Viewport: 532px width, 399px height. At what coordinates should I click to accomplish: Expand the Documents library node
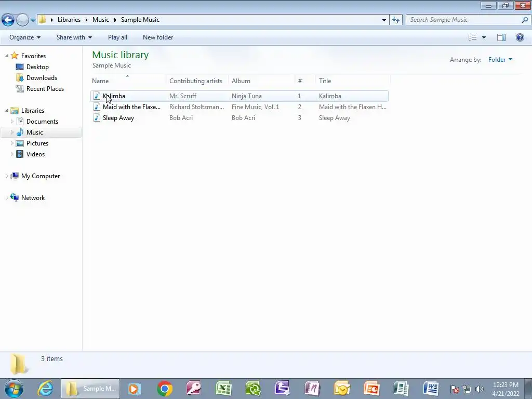(12, 121)
